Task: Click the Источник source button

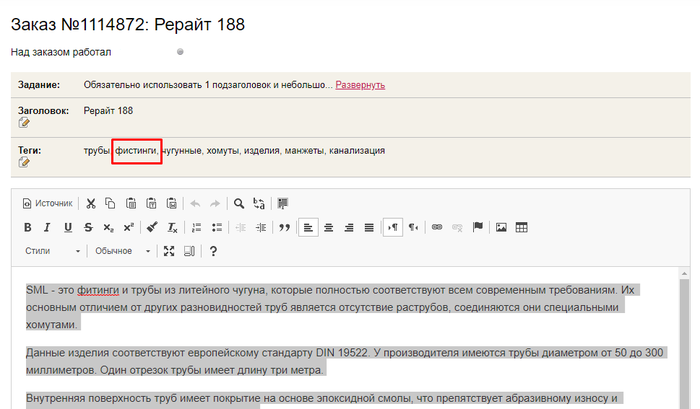Action: (x=48, y=203)
